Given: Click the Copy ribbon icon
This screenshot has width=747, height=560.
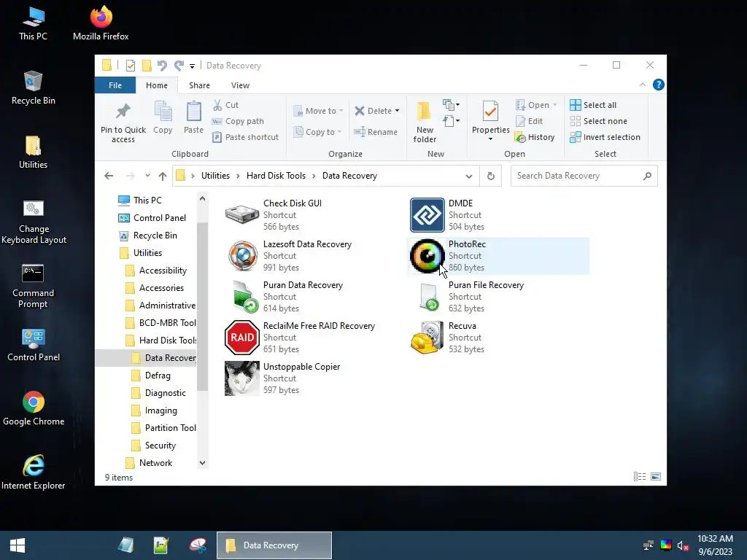Looking at the screenshot, I should [163, 112].
